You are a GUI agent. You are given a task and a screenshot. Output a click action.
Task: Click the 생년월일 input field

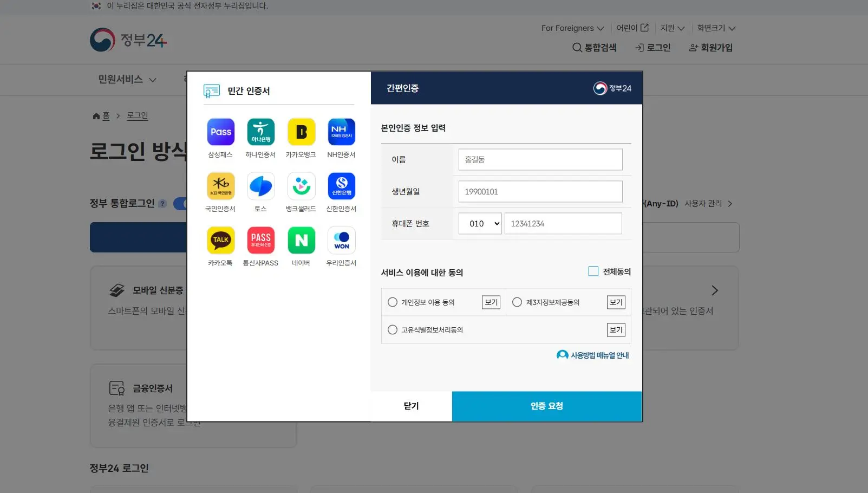[540, 192]
